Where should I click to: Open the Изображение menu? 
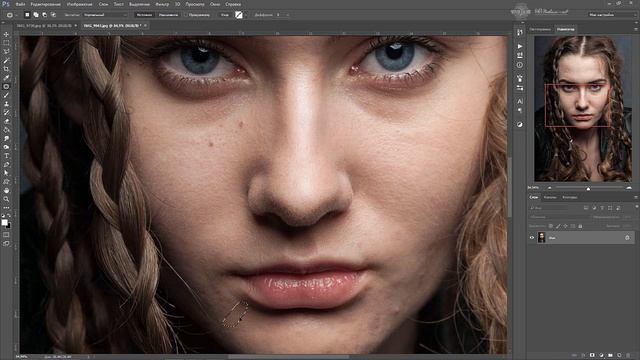click(x=79, y=4)
